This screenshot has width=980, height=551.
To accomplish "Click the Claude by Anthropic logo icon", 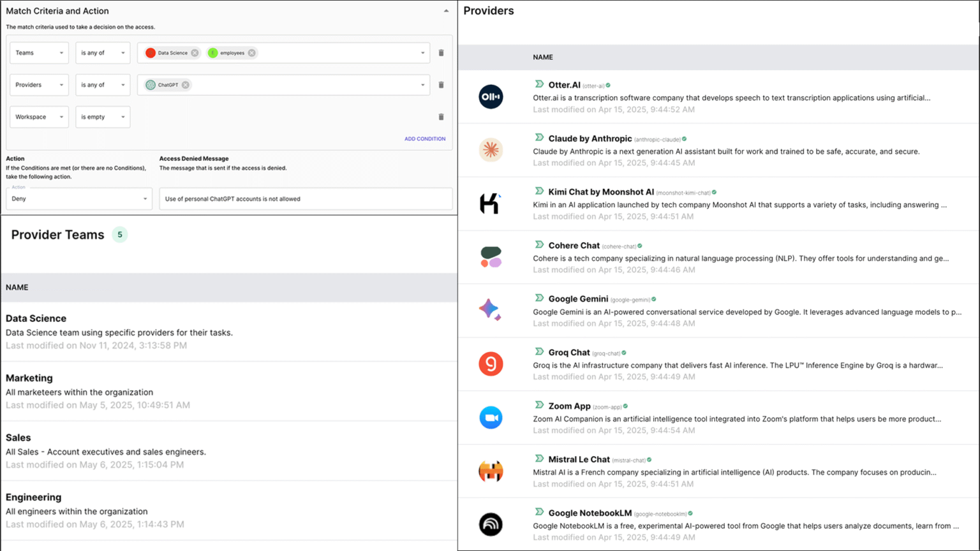I will pos(491,150).
